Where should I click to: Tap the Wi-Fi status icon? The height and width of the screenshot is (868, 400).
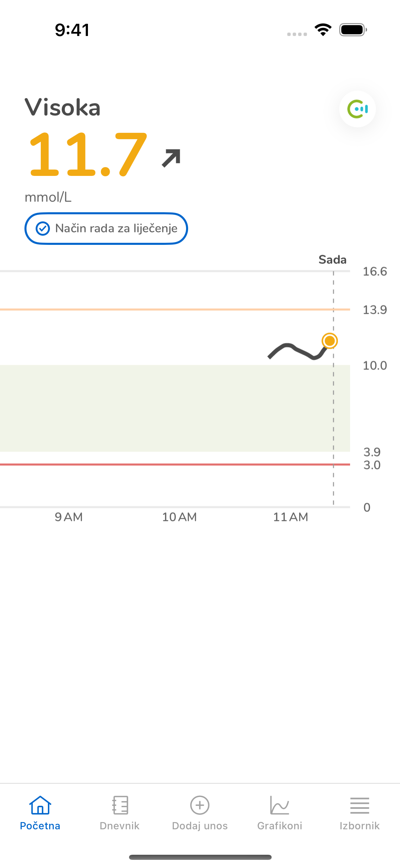click(323, 30)
